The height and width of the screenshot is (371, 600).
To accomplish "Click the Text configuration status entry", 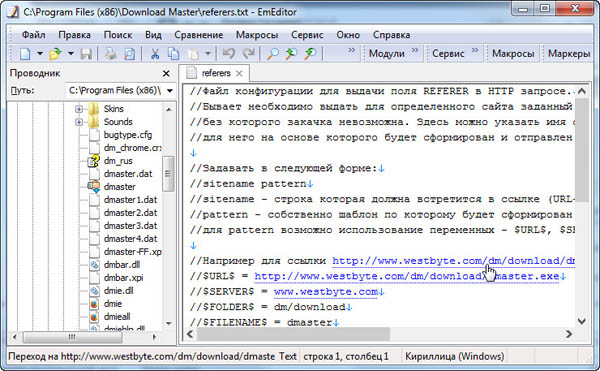I will (x=288, y=356).
